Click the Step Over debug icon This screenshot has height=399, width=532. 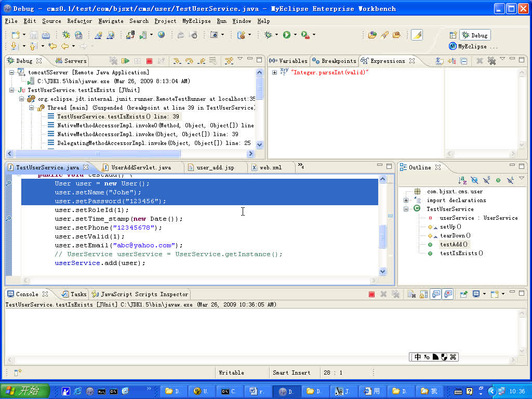pyautogui.click(x=189, y=61)
